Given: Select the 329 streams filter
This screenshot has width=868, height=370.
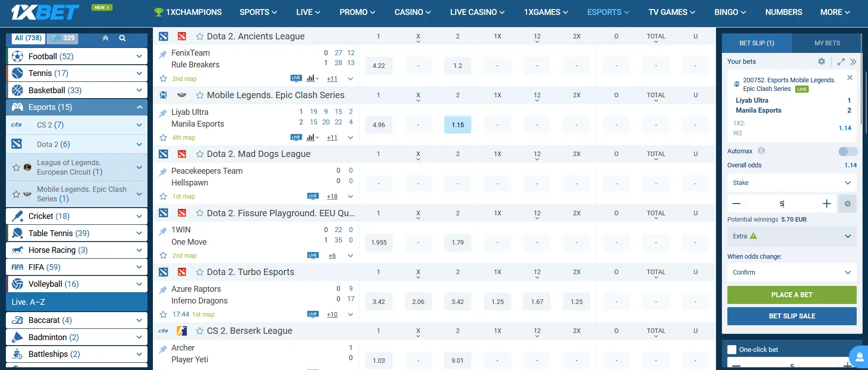Looking at the screenshot, I should (62, 38).
